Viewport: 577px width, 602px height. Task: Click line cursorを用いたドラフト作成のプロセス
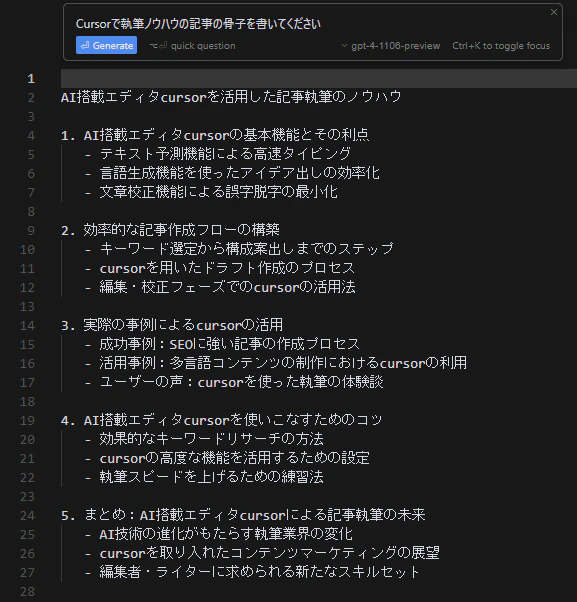point(227,268)
